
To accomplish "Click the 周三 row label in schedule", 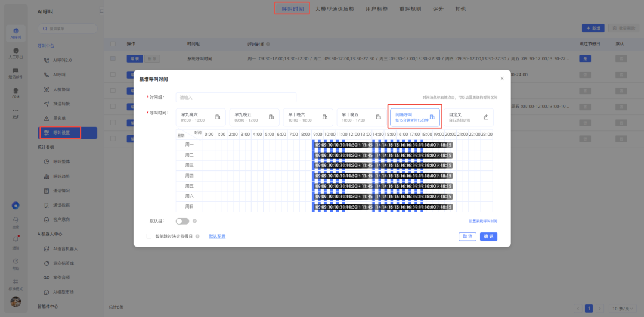I will point(190,165).
